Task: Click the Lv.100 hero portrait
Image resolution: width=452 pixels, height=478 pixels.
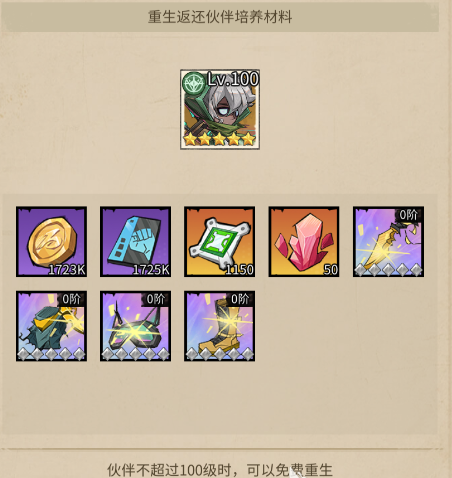Action: (x=220, y=109)
